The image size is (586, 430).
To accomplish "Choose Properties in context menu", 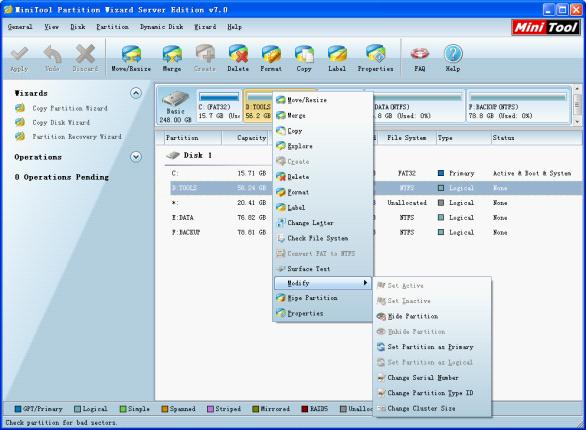I will tap(323, 313).
